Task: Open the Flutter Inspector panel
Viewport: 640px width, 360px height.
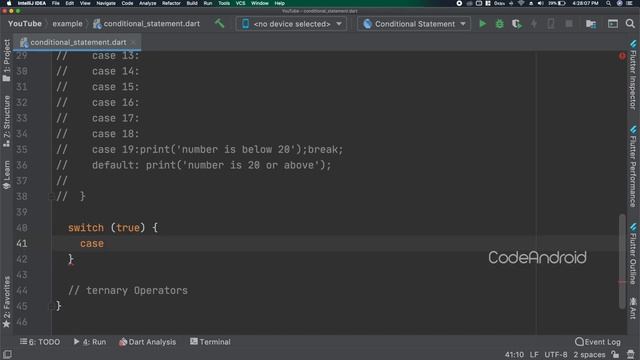Action: tap(633, 75)
